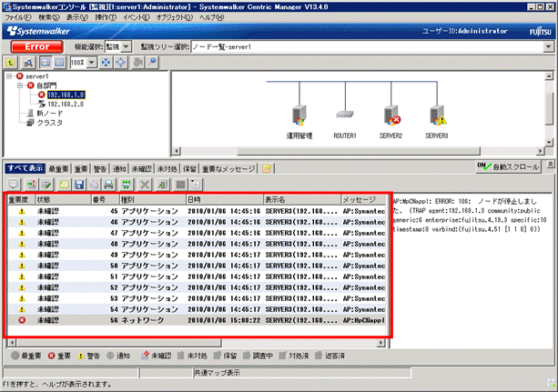Click the collapse panel arrow beside 自動スクロール
This screenshot has width=558, height=392.
(551, 165)
